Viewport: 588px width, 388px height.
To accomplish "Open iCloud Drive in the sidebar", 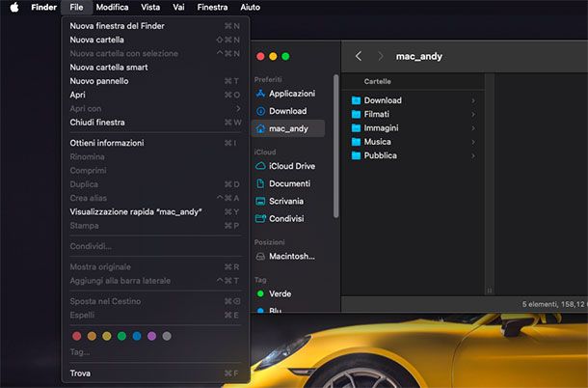I will coord(288,166).
